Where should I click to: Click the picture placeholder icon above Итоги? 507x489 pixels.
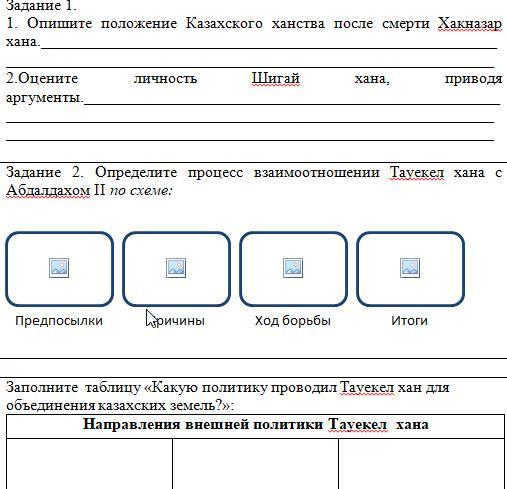pos(410,268)
